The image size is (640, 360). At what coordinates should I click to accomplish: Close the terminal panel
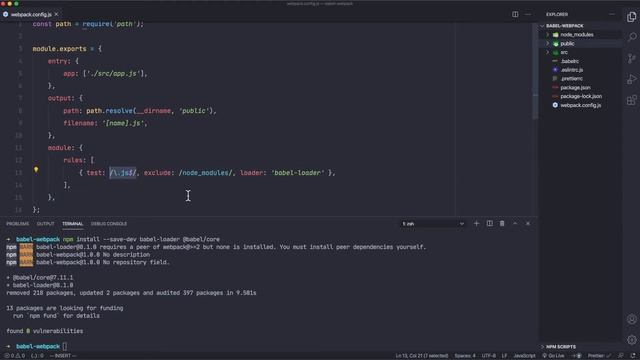528,224
